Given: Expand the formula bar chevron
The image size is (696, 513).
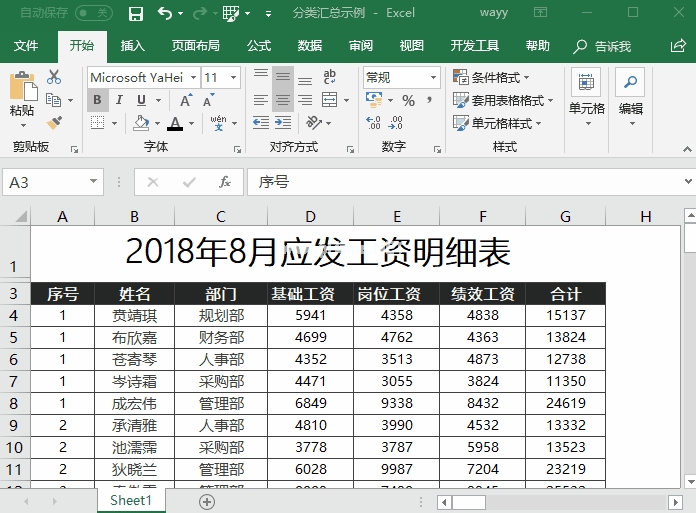Looking at the screenshot, I should click(688, 182).
